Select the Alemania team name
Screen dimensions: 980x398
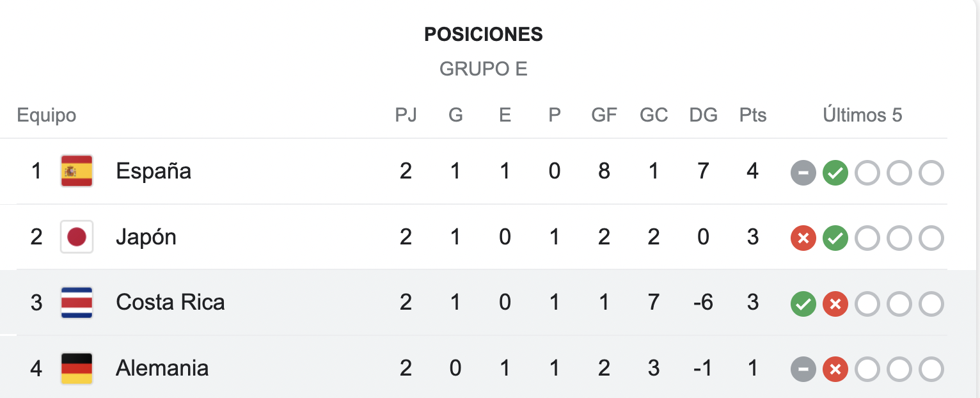pos(162,368)
